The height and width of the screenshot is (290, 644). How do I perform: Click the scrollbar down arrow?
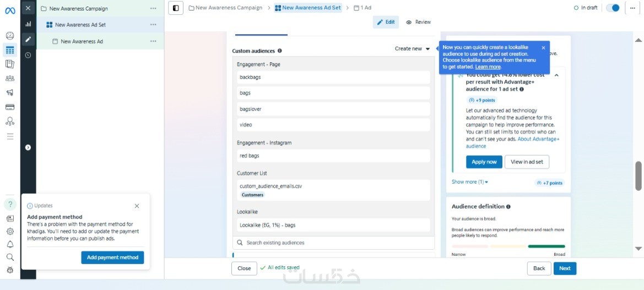(x=638, y=248)
